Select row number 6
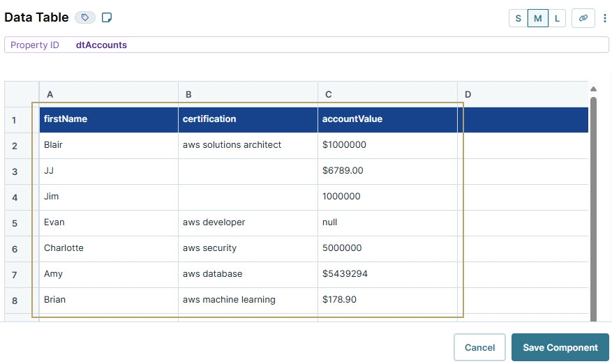 tap(22, 248)
